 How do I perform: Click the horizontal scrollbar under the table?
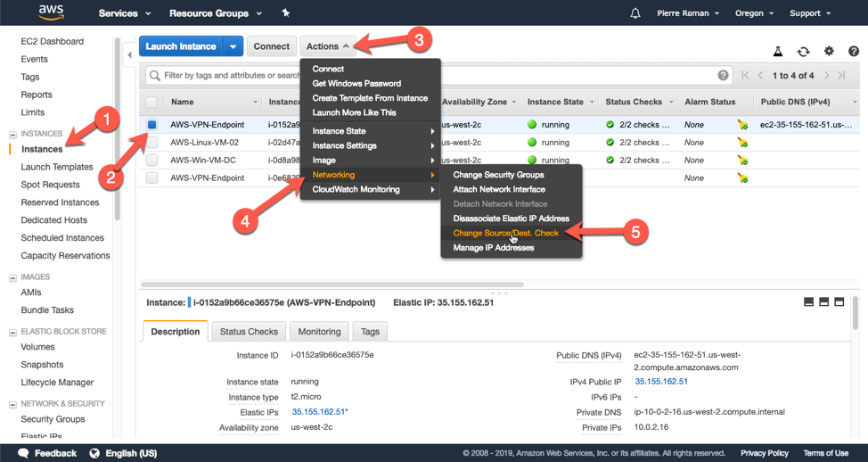point(332,285)
